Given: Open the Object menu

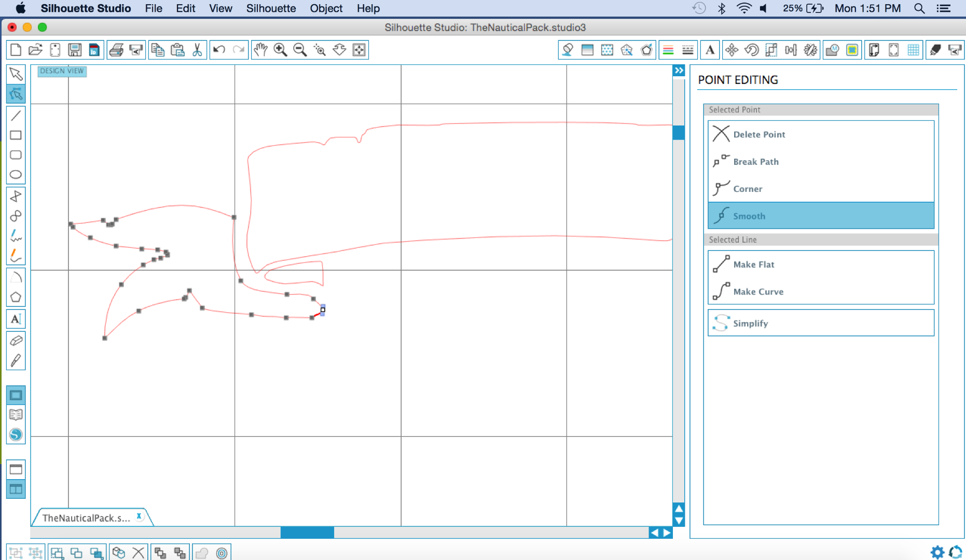Looking at the screenshot, I should 326,8.
